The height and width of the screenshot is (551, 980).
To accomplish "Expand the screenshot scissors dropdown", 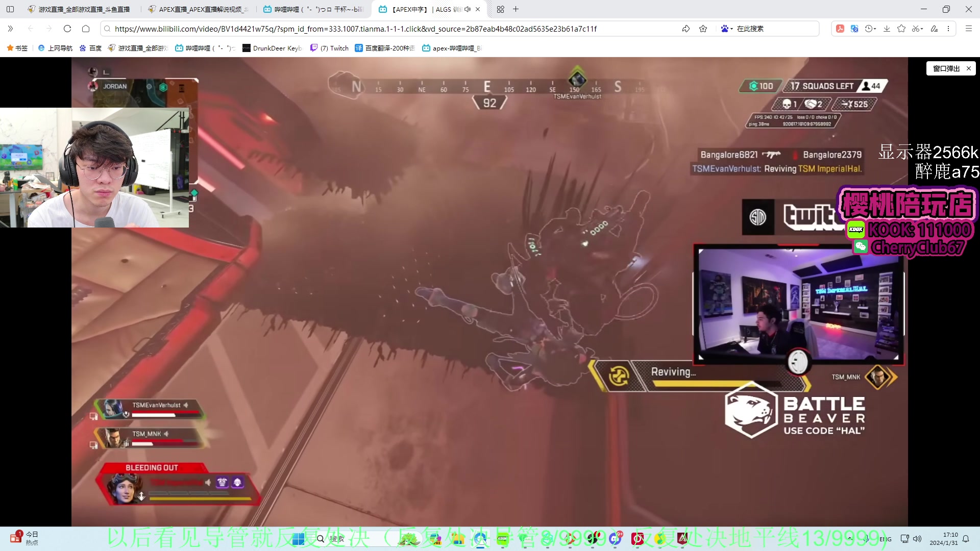I will tap(922, 29).
